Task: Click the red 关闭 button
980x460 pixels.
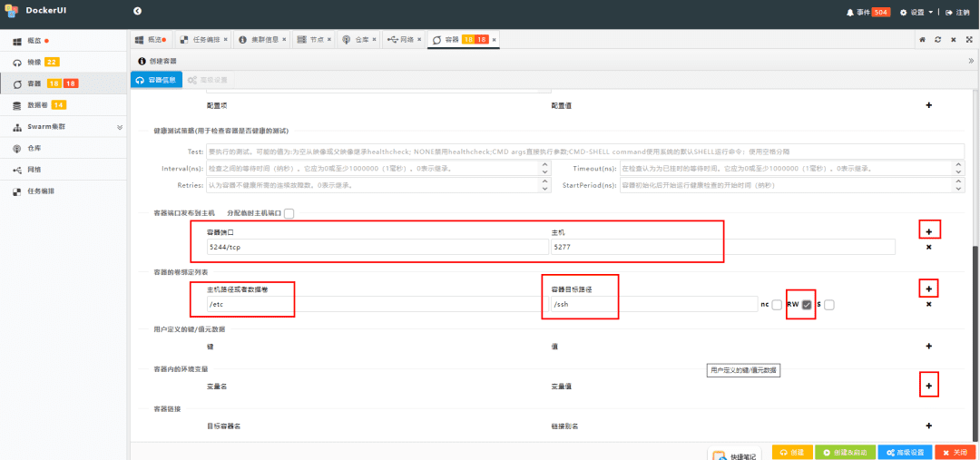Action: click(x=955, y=452)
